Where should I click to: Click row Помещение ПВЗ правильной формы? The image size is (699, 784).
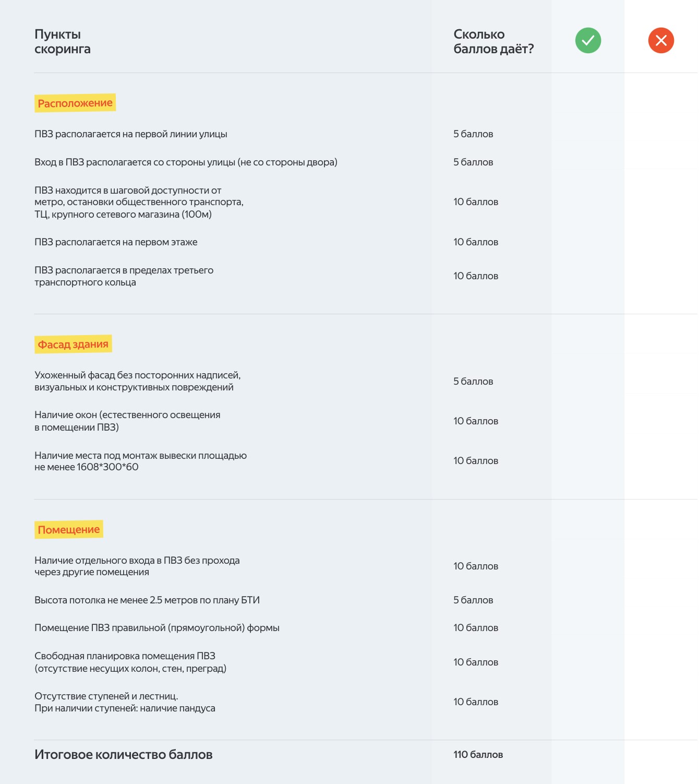pos(157,628)
